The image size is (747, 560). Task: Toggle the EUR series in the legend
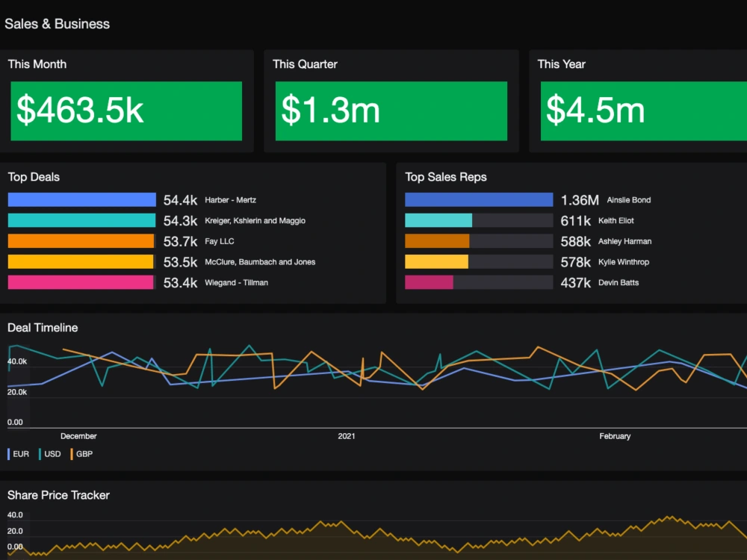(20, 453)
